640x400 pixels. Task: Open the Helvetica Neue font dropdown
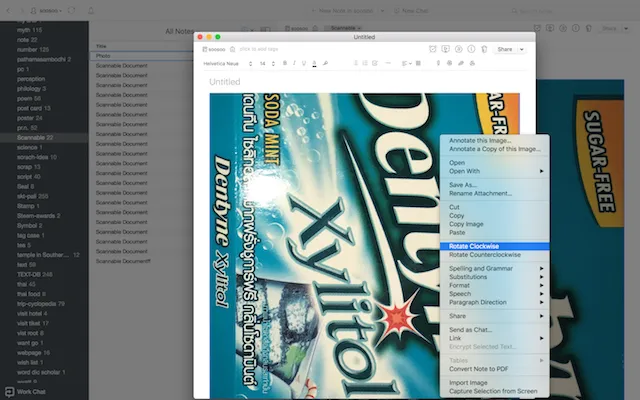click(x=224, y=63)
